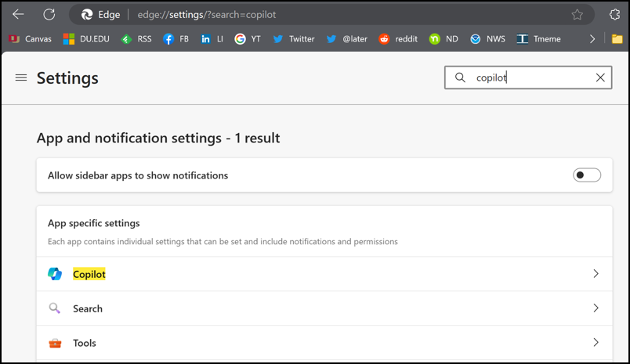The height and width of the screenshot is (364, 630).
Task: Go back using the back arrow
Action: click(18, 14)
